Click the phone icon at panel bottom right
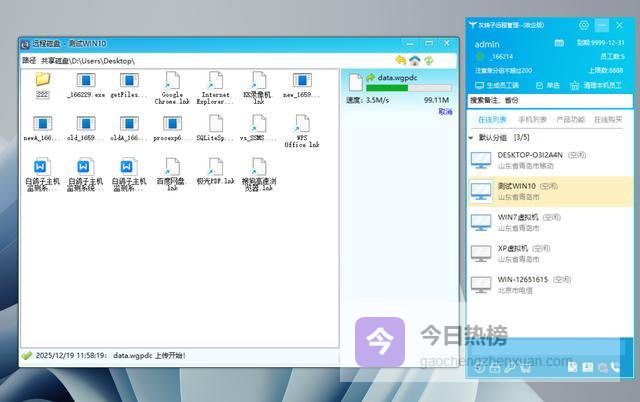Screen dimensions: 640x402 [x=618, y=369]
